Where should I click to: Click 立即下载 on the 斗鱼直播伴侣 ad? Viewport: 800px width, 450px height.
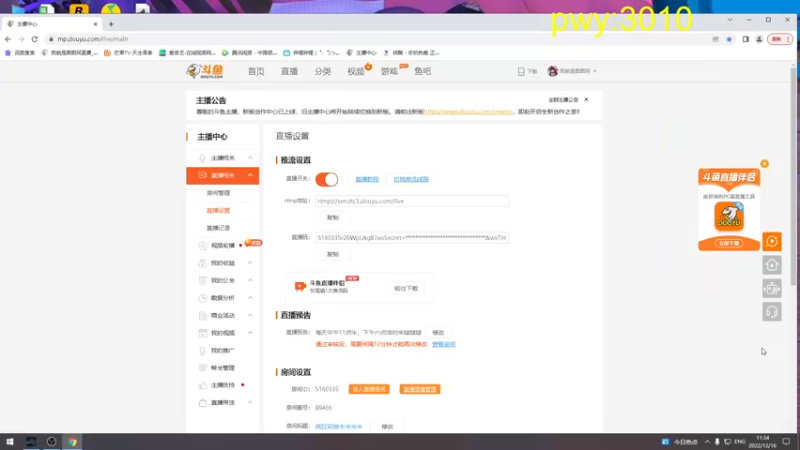729,243
